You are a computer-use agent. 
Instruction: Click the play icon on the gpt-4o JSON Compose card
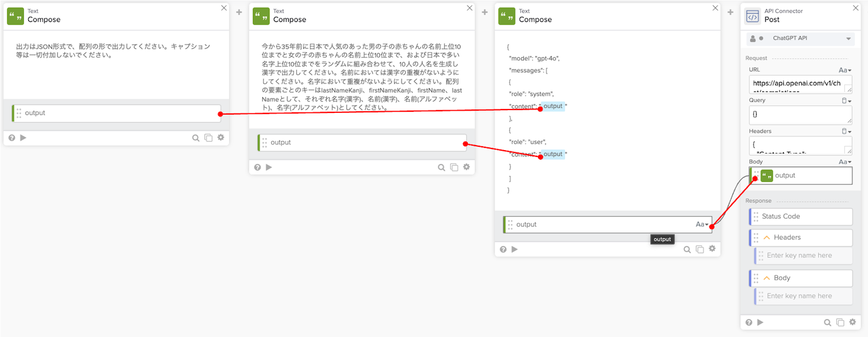(514, 249)
